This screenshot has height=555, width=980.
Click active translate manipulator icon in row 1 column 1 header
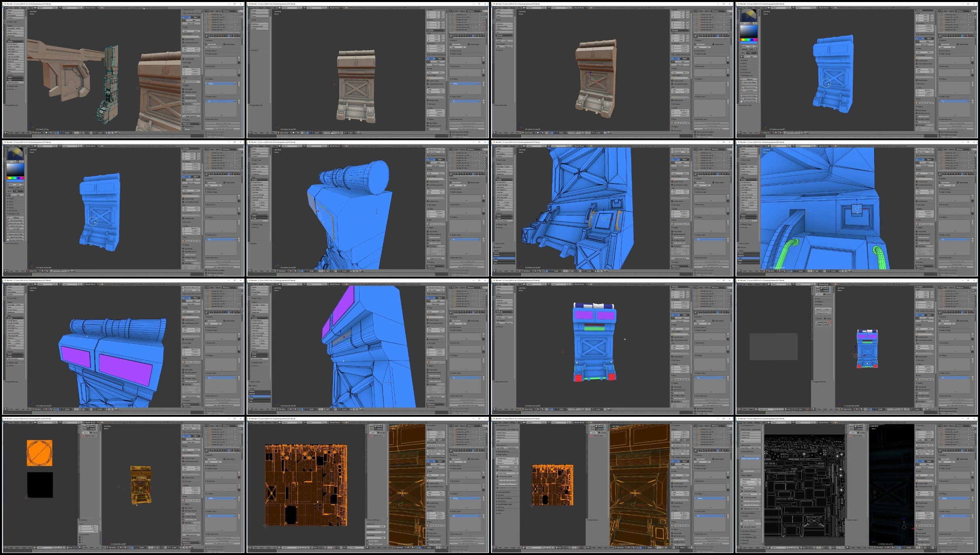click(58, 133)
